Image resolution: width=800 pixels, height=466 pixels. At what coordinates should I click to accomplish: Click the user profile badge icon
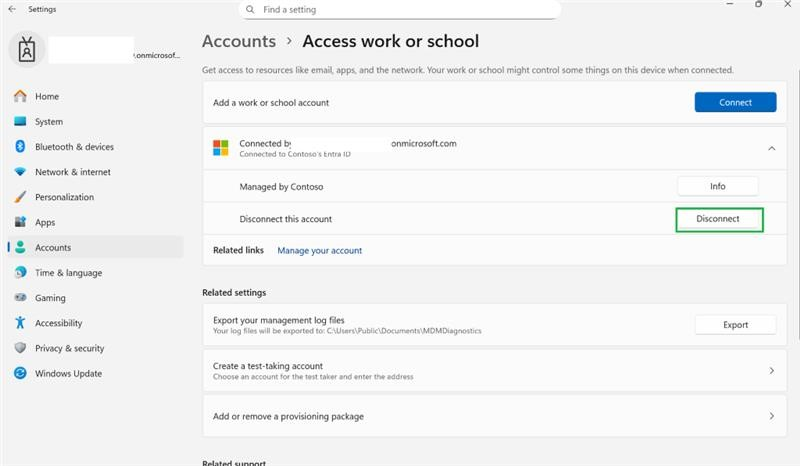27,50
